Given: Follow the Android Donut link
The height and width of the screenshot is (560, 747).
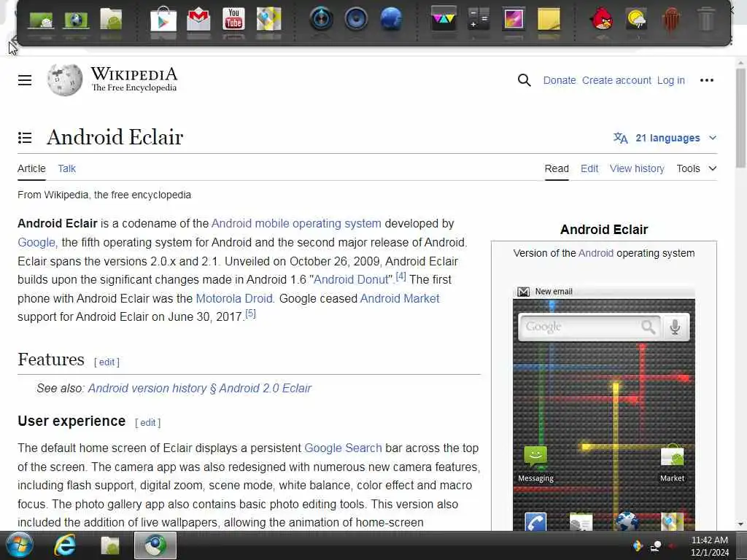Looking at the screenshot, I should point(351,279).
